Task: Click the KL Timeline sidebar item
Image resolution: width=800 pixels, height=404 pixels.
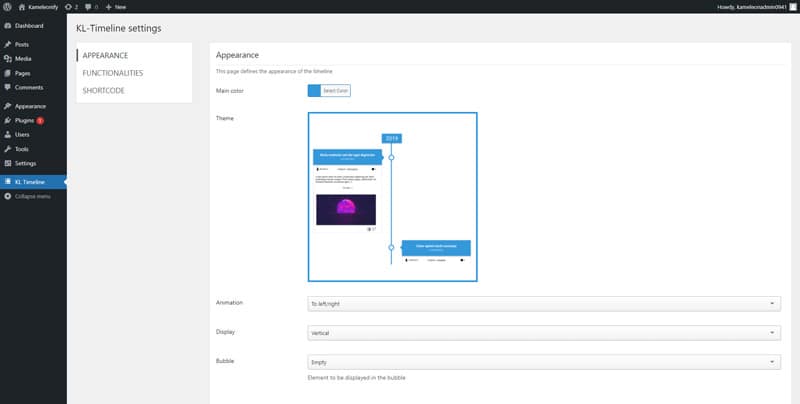Action: [30, 182]
